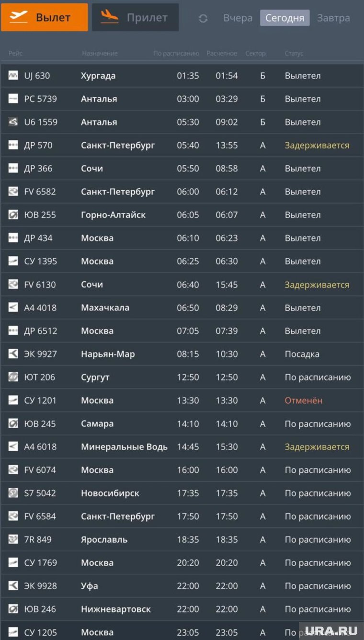Sort by the Статус column header
The image size is (364, 640).
click(294, 53)
